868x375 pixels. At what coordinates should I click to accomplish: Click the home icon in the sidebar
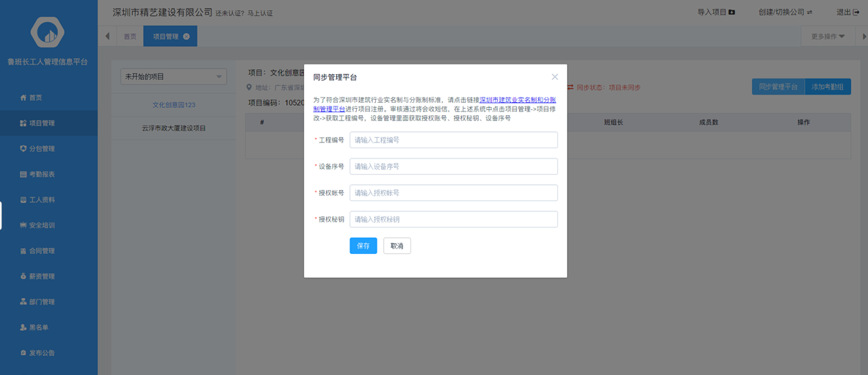23,98
